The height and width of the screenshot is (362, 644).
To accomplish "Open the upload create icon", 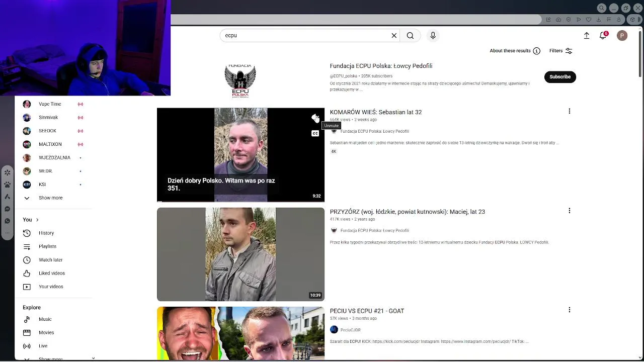I will click(x=587, y=35).
